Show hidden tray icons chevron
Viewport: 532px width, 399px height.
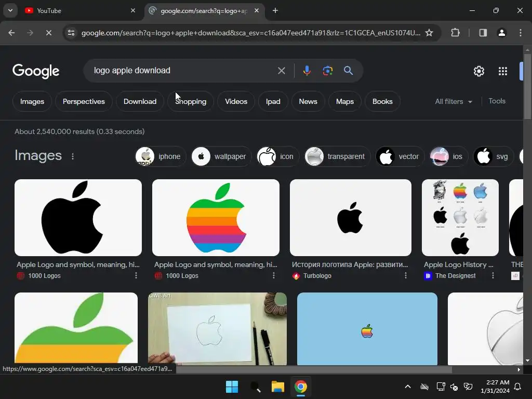coord(408,387)
